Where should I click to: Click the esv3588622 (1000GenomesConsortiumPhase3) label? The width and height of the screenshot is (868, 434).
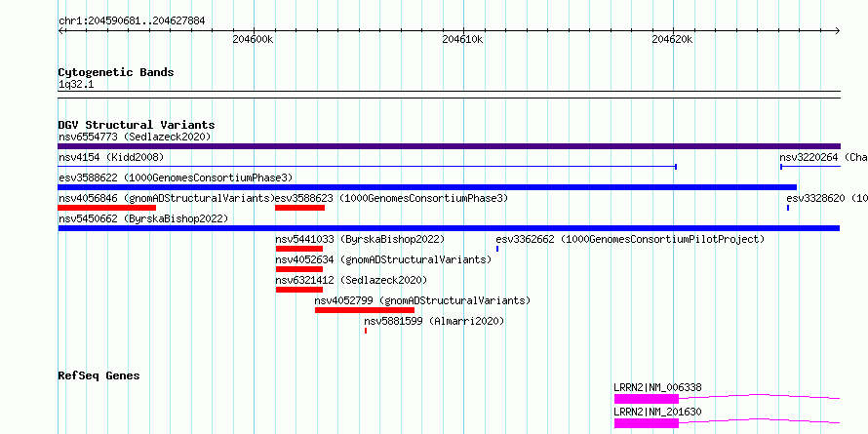(176, 178)
